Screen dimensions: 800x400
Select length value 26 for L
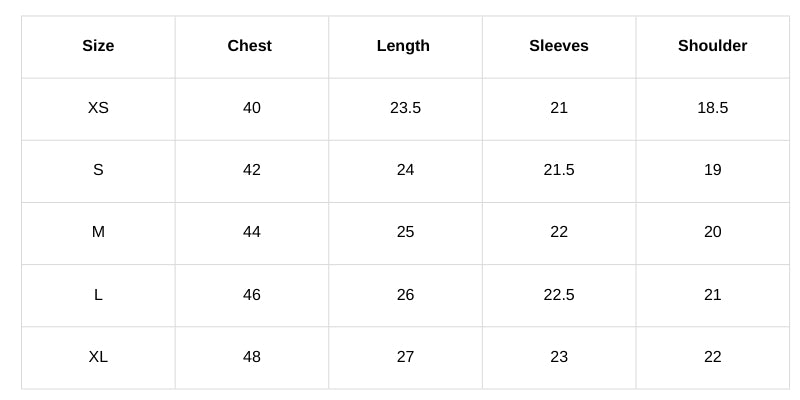[x=405, y=295]
